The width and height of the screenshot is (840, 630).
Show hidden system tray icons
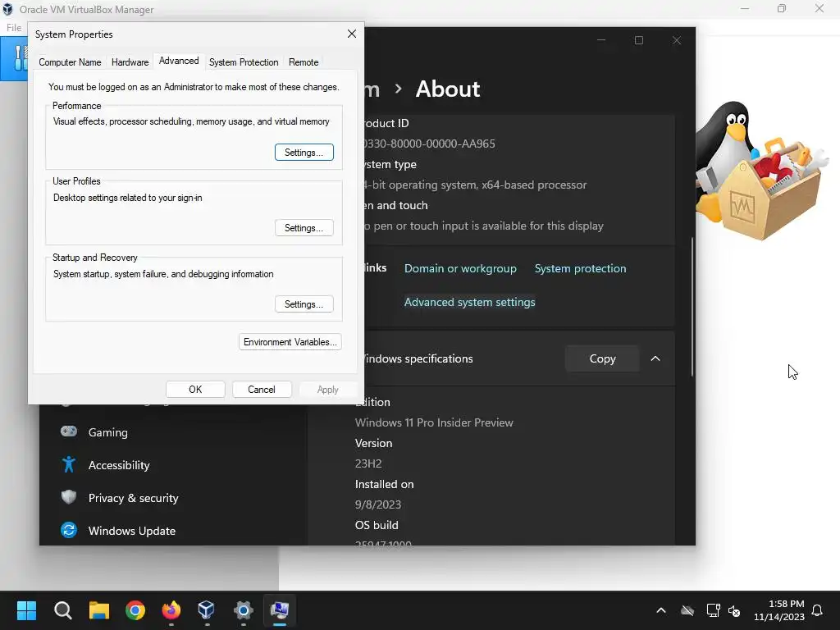[661, 610]
